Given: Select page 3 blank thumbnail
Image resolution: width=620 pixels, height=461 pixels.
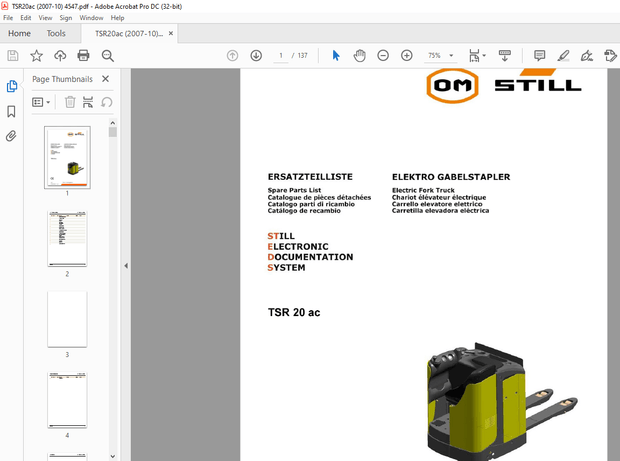Looking at the screenshot, I should click(67, 319).
